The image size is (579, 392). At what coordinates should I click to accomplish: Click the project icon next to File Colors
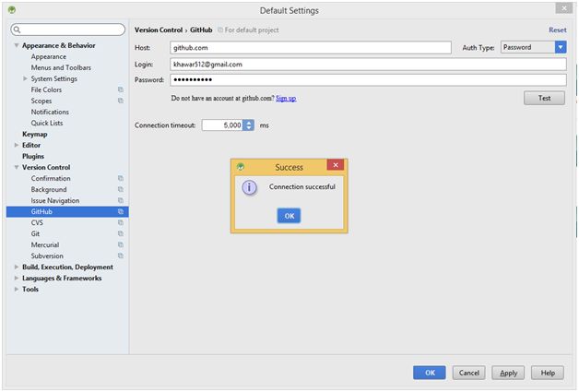pyautogui.click(x=120, y=89)
